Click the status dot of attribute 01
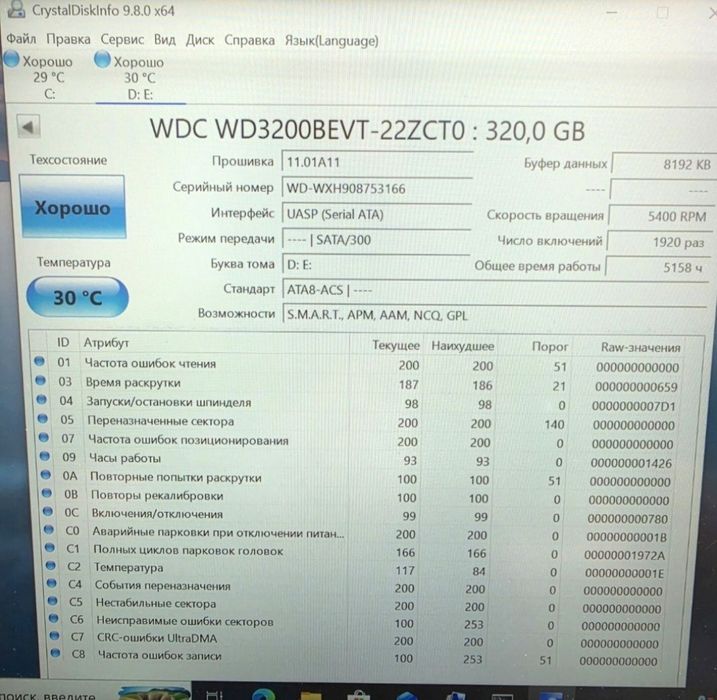 coord(40,361)
